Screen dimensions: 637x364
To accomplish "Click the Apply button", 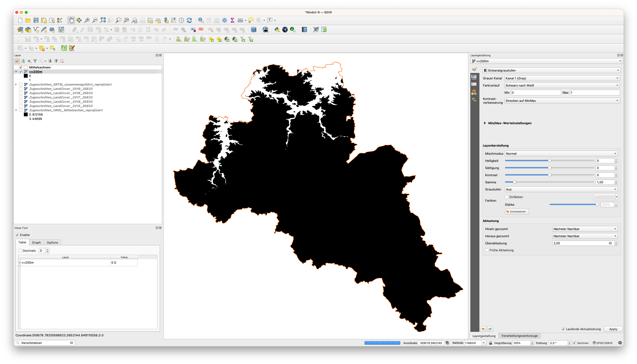I will pos(613,329).
